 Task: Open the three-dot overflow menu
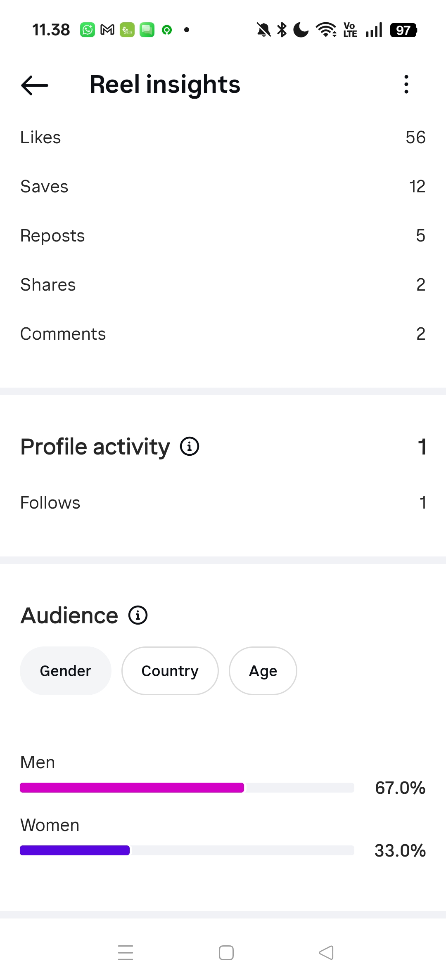406,85
